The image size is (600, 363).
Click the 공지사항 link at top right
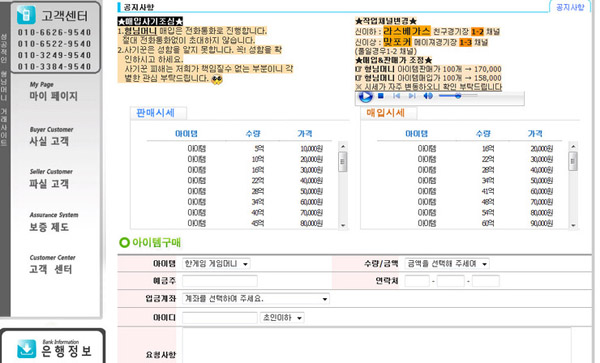tap(570, 7)
